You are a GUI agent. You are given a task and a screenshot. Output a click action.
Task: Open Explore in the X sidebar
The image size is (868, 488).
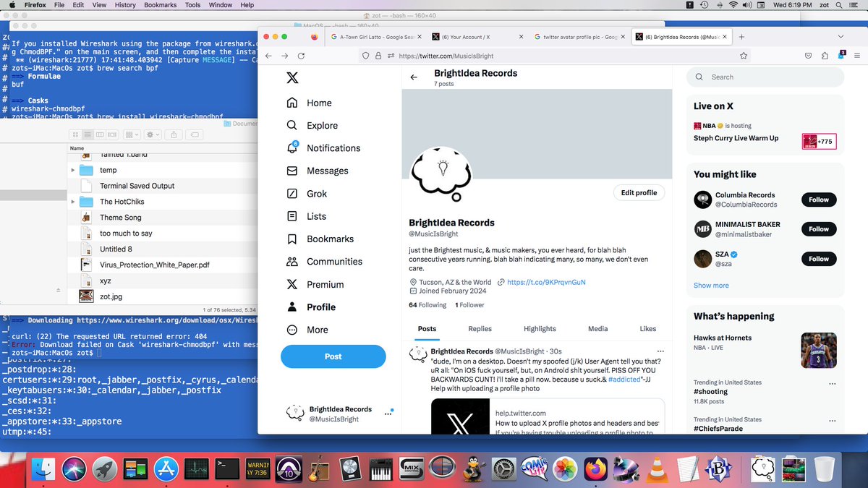tap(312, 125)
